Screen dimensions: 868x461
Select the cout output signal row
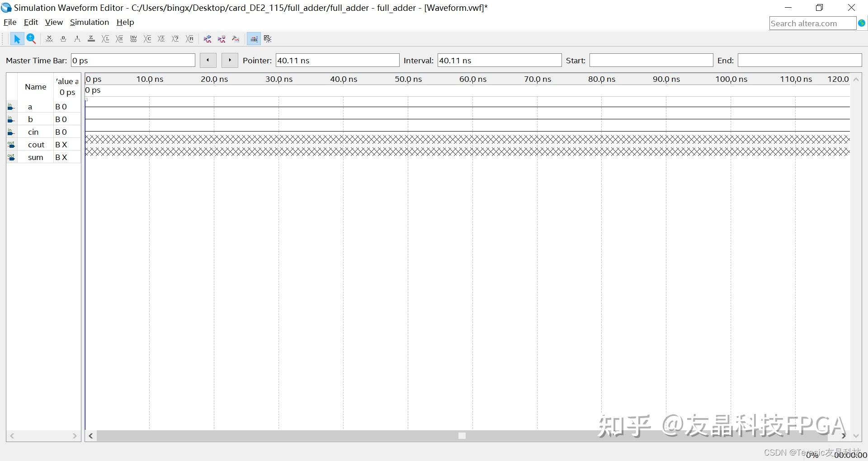[x=36, y=144]
